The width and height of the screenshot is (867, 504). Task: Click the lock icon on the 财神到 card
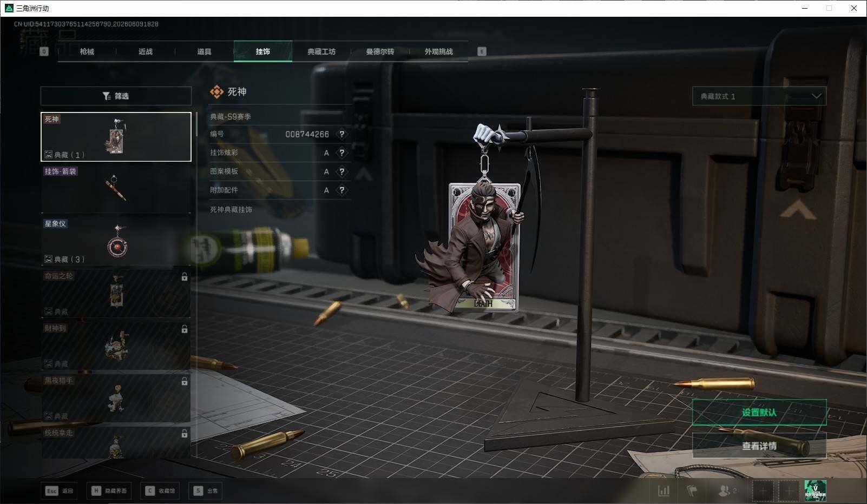(x=185, y=329)
